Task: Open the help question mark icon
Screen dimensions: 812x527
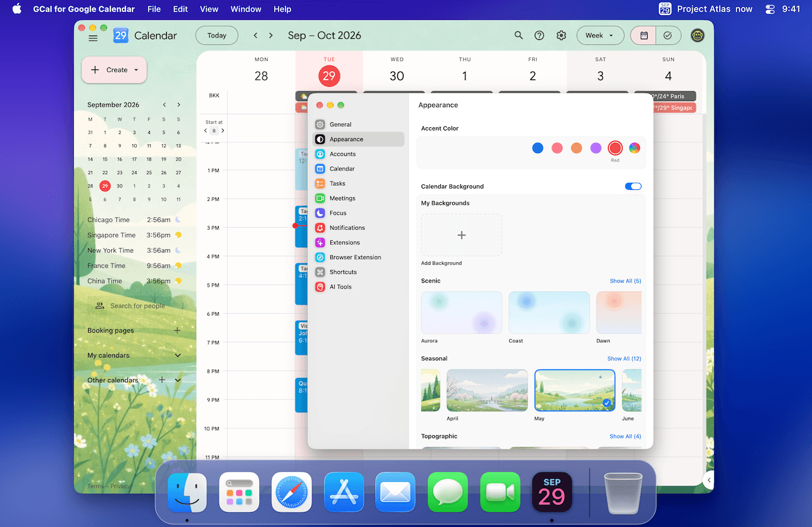Action: (540, 36)
